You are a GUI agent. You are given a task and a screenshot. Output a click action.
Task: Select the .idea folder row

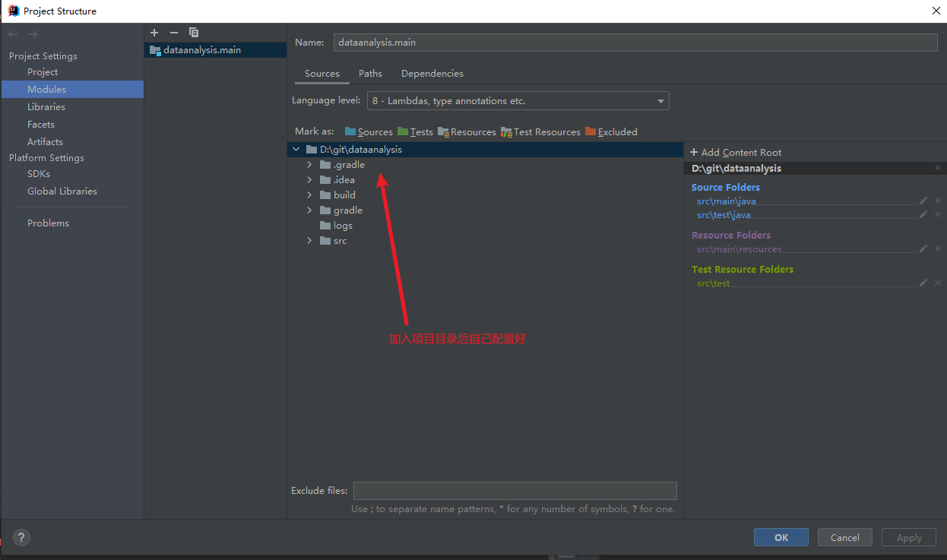click(486, 180)
